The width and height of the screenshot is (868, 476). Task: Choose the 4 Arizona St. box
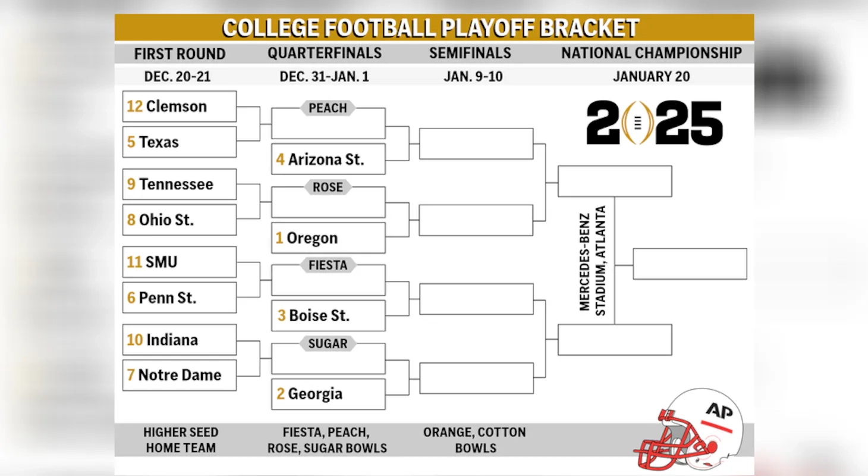(x=328, y=159)
